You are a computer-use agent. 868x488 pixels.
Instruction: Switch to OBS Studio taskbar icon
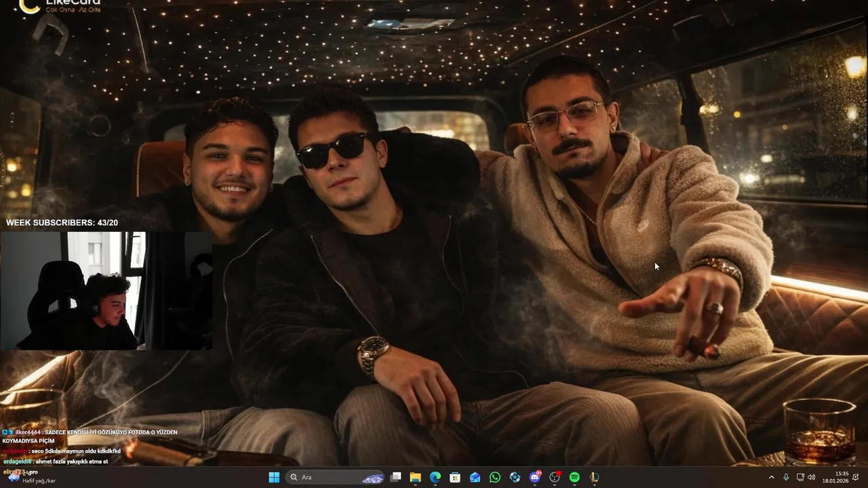point(555,477)
